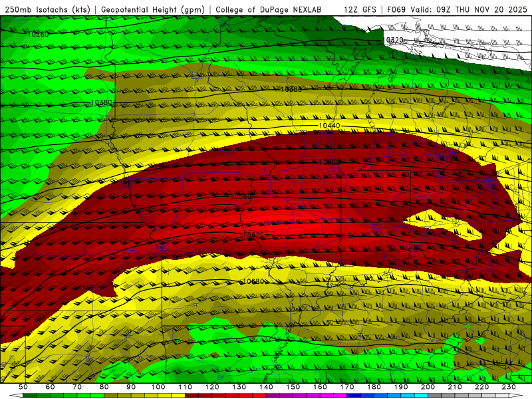
Task: Select the 70 value on the color scale
Action: click(x=77, y=387)
